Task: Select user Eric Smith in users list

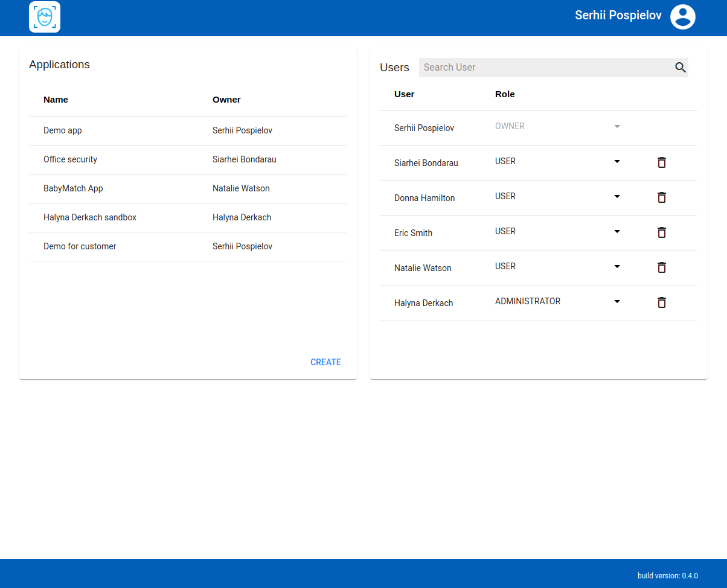Action: click(413, 233)
